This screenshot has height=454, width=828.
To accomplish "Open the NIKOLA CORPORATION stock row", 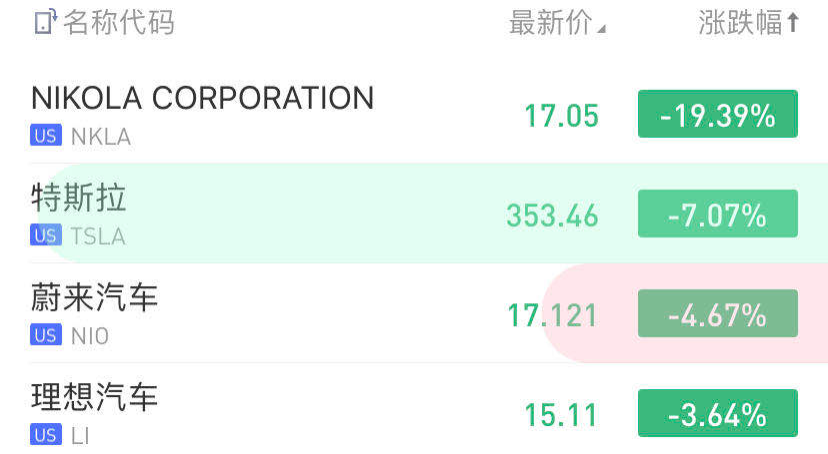I will coord(202,98).
